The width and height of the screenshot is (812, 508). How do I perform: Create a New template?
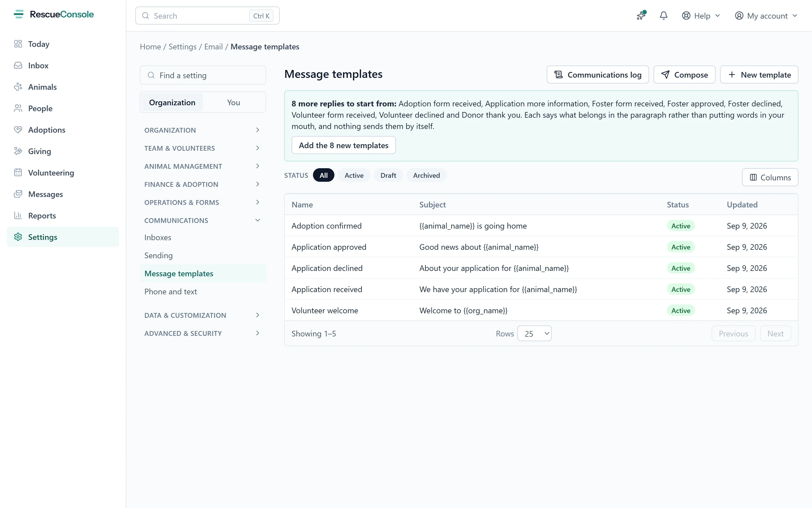(759, 75)
